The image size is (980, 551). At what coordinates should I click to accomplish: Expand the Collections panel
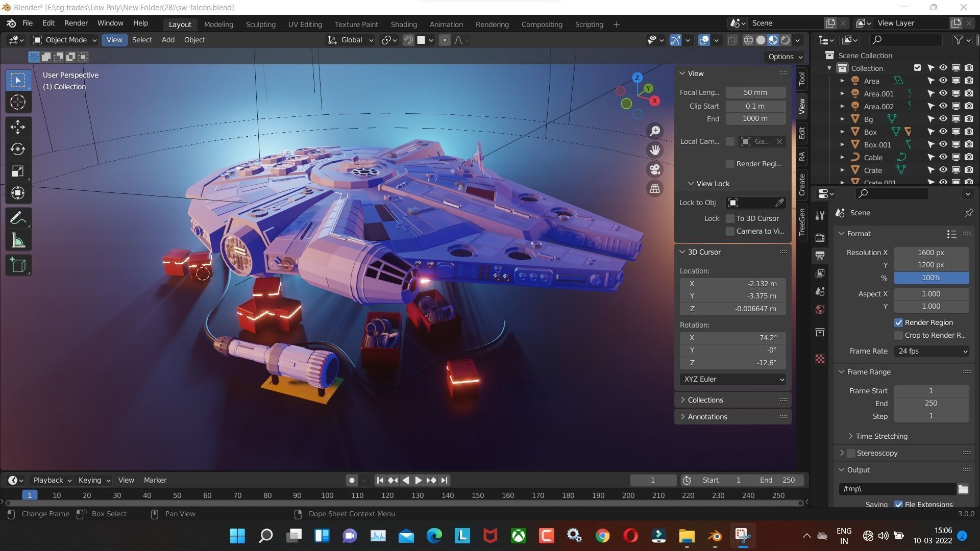point(705,400)
